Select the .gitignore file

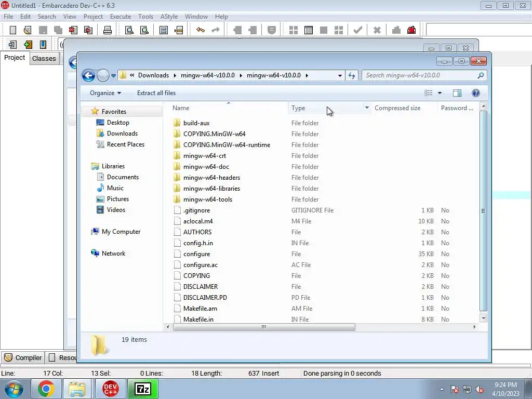[196, 210]
